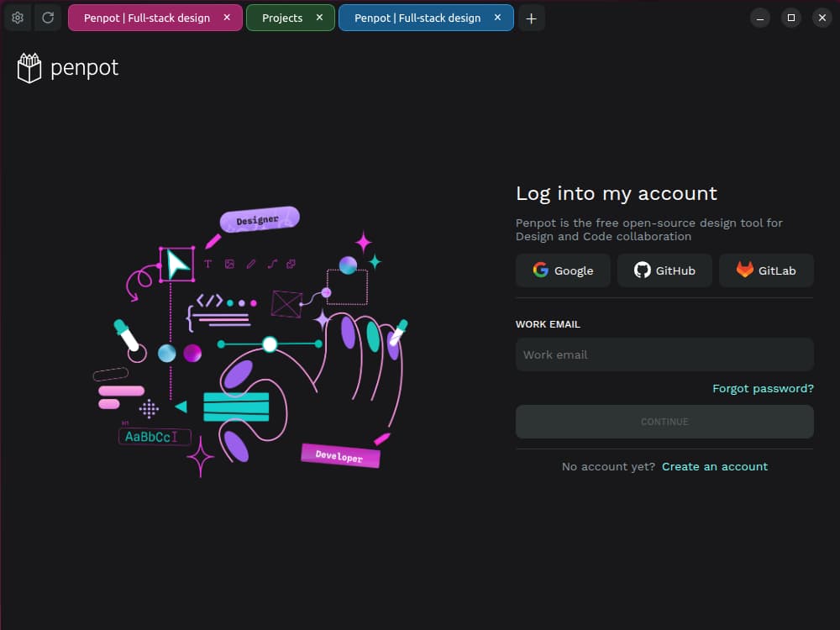Switch to the pink Penpot Full-stack design tab

click(x=155, y=18)
